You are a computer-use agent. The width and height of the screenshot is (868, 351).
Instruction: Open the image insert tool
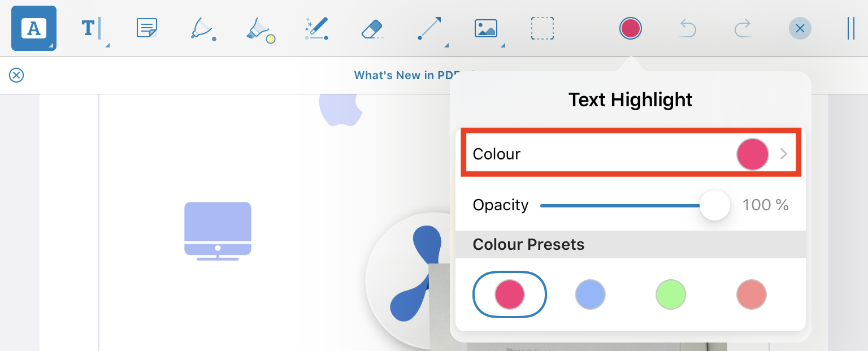coord(486,28)
